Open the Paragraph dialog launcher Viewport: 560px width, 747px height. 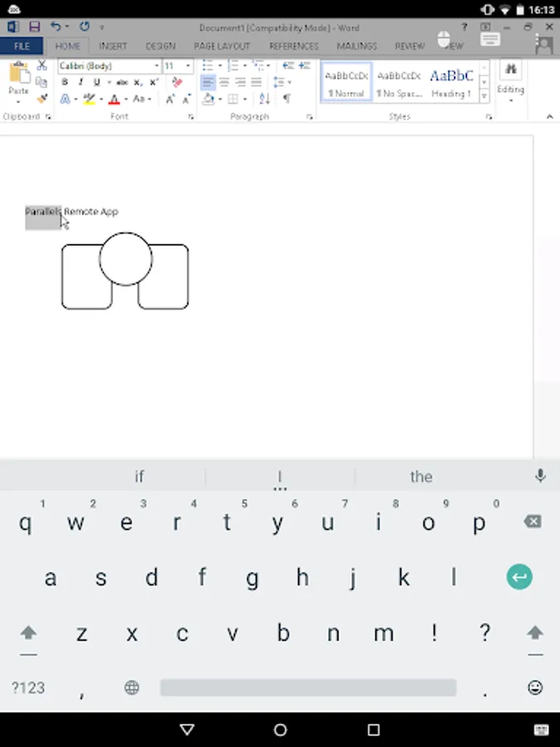[309, 117]
